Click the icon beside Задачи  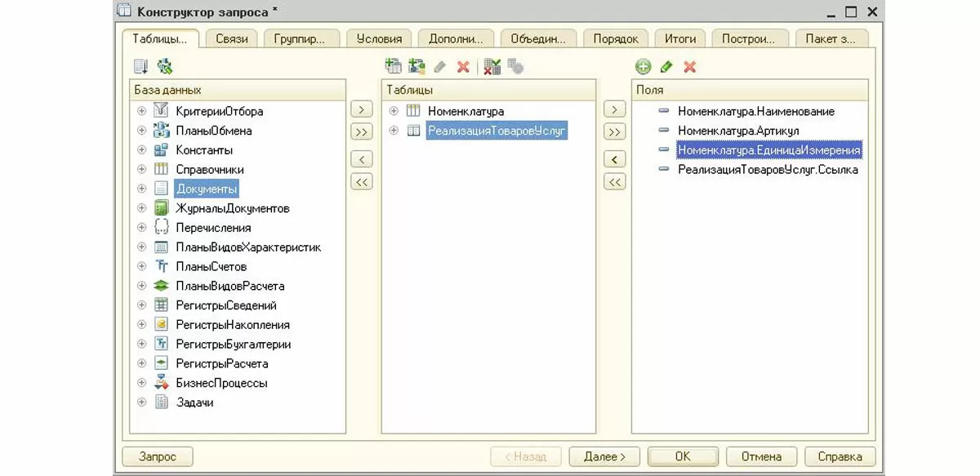click(161, 403)
